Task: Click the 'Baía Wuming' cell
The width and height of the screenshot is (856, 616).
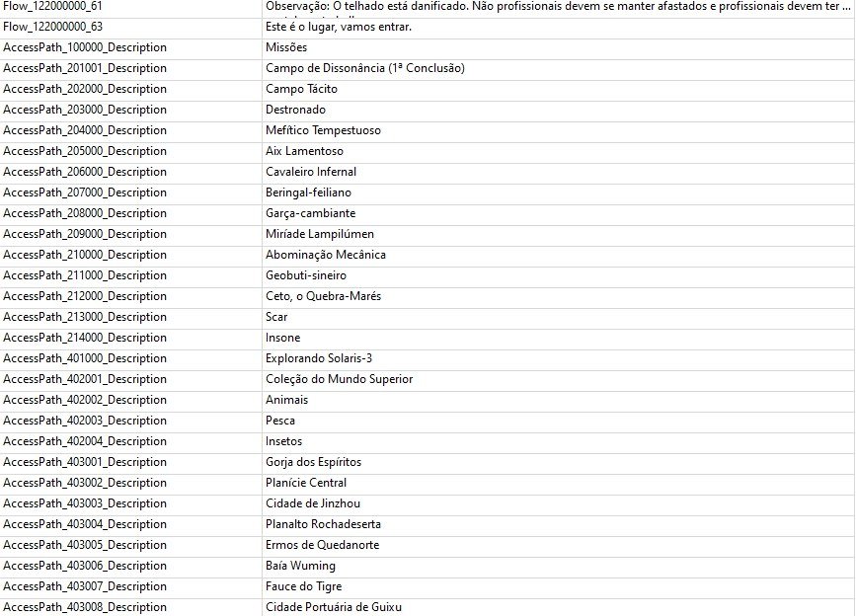Action: 558,567
